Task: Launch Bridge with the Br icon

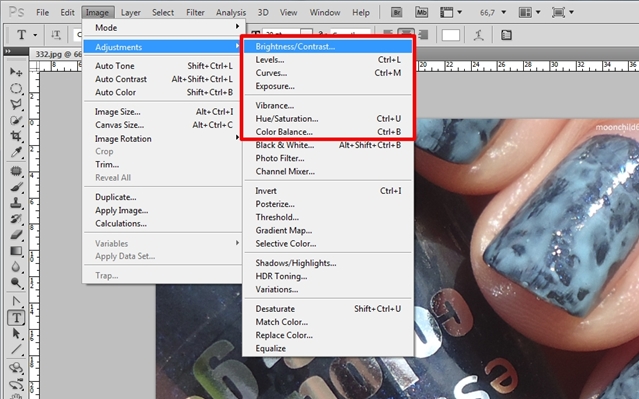Action: tap(396, 12)
